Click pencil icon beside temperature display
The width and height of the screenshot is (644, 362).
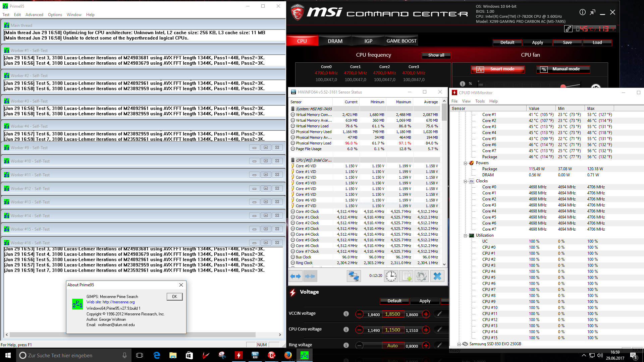point(568,29)
